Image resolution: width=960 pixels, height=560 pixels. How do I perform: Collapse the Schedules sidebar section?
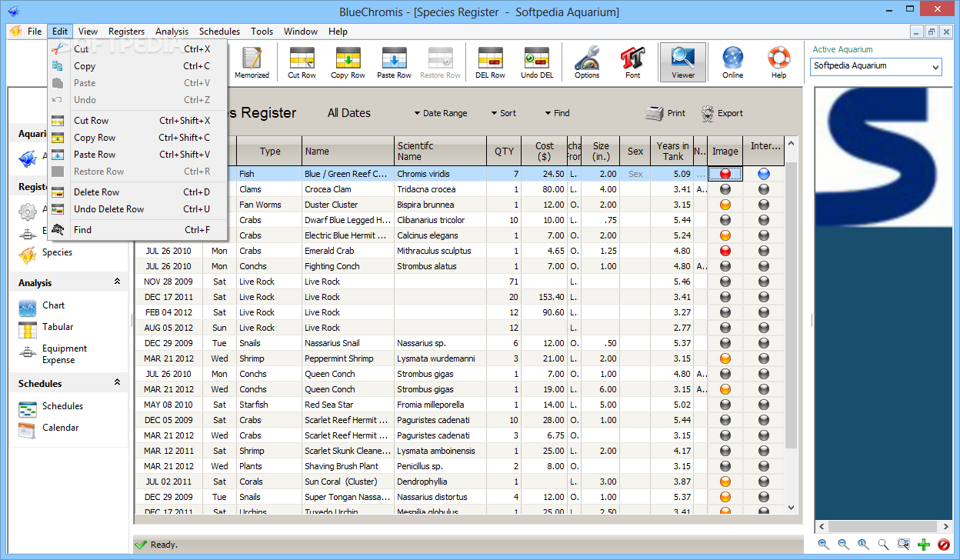(117, 382)
